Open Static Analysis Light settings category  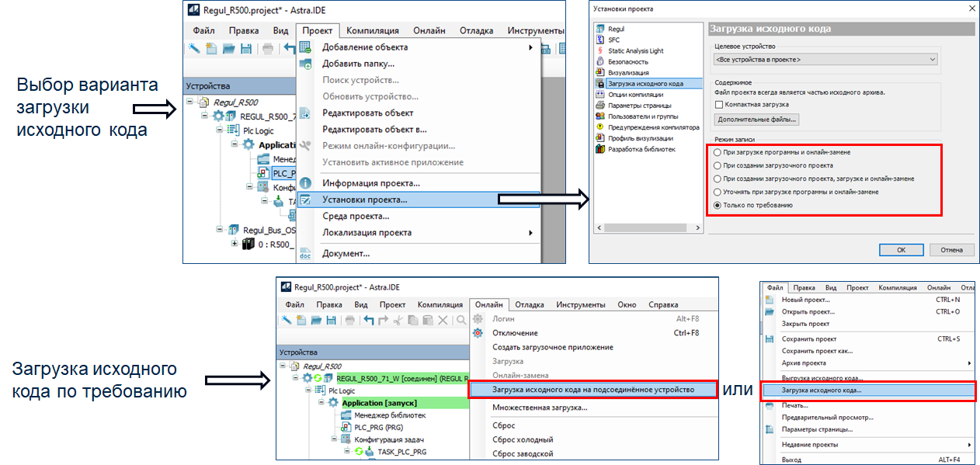(x=635, y=50)
